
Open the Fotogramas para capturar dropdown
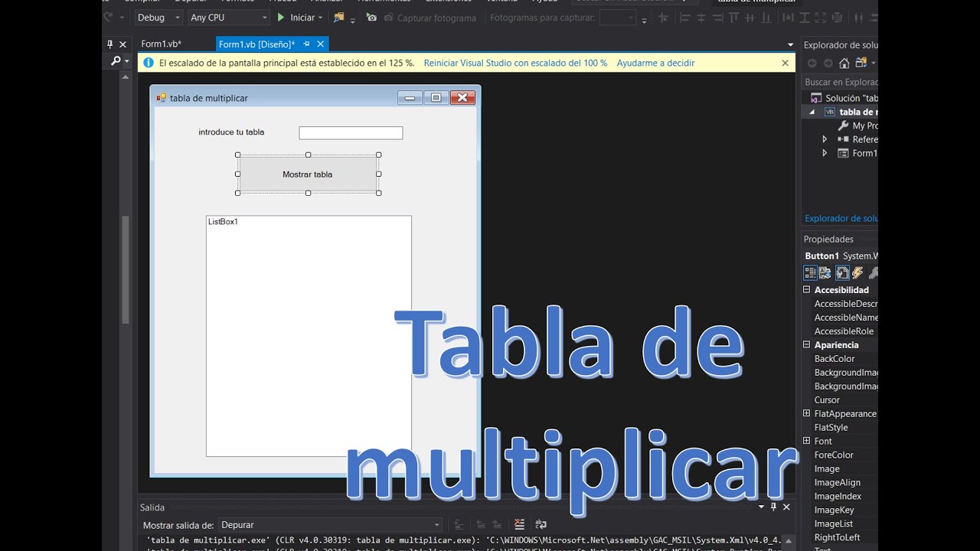pos(618,17)
